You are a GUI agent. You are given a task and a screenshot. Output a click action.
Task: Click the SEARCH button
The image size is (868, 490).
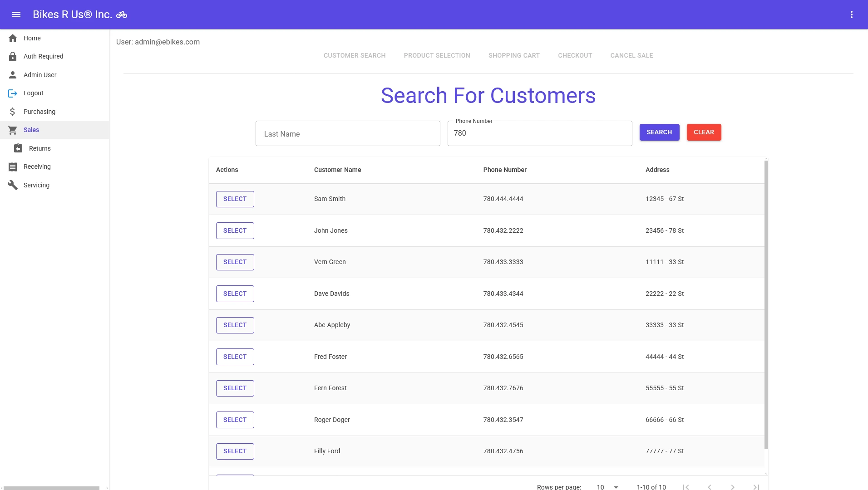[x=659, y=132]
